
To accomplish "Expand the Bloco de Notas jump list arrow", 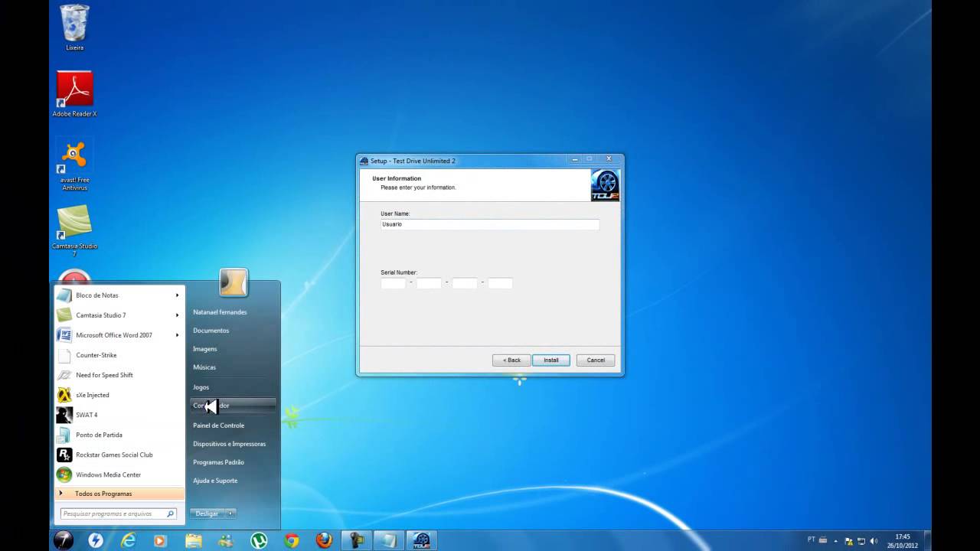I will click(178, 295).
